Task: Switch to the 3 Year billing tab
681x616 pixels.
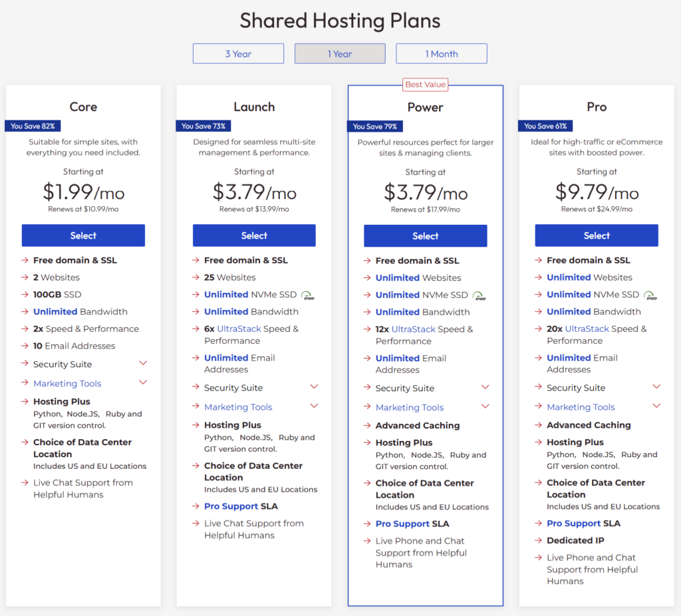Action: [238, 53]
